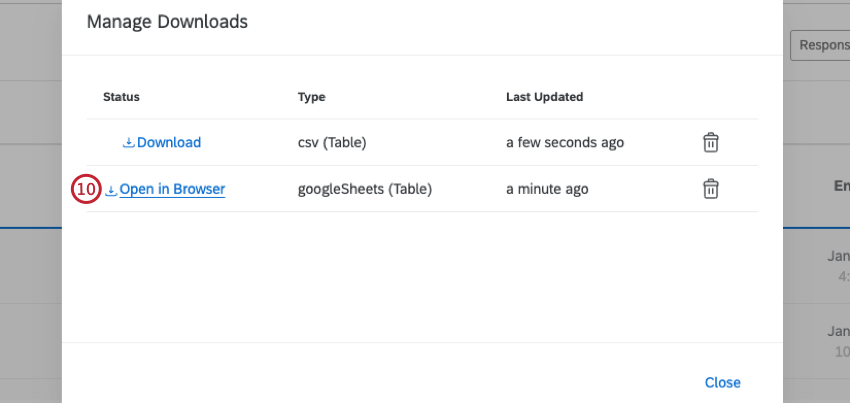
Task: Select the csv (Table) type cell
Action: [332, 142]
